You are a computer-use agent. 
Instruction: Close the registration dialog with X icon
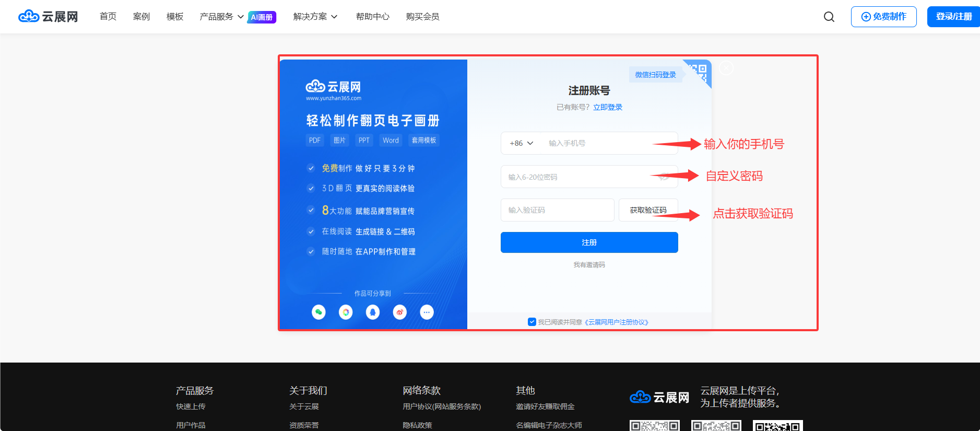pos(726,68)
